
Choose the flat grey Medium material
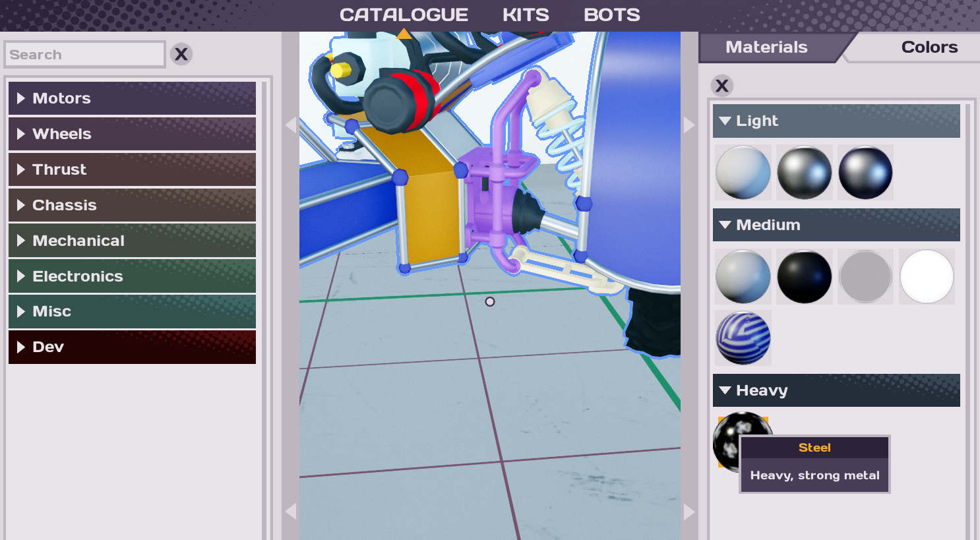click(866, 277)
